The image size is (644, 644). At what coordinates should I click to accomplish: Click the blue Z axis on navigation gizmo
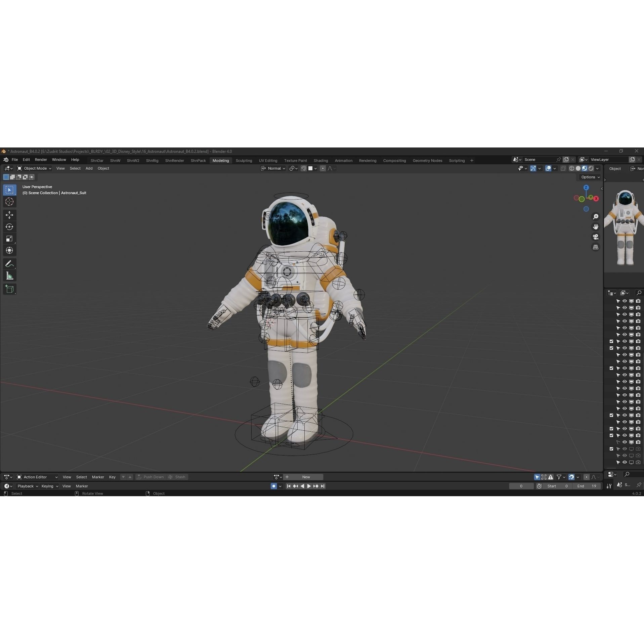[x=586, y=187]
